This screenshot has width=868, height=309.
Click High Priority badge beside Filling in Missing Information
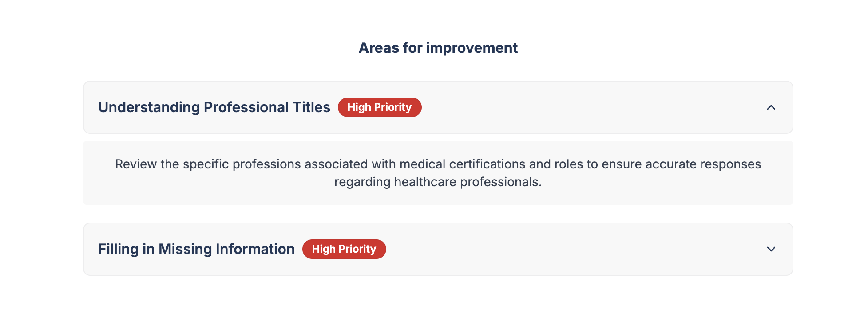(344, 249)
